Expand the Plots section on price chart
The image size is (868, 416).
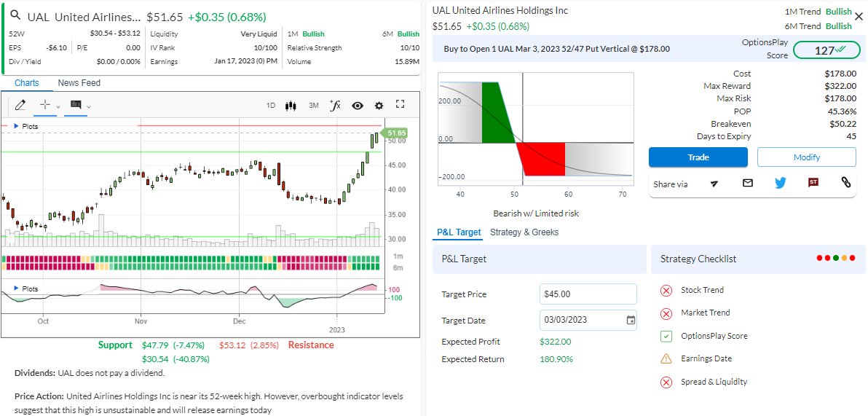pos(25,126)
